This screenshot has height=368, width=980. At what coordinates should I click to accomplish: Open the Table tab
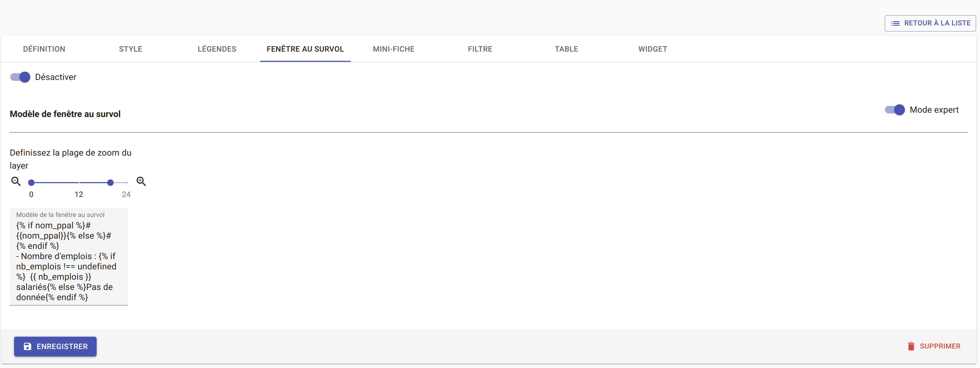point(566,49)
